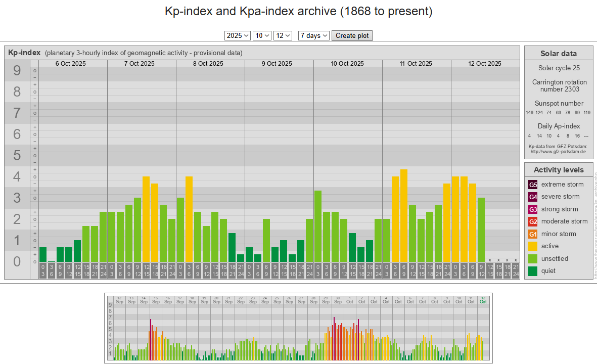Viewport: 597px width, 364px height.
Task: Click the 12 Oct 2025 date header
Action: 484,64
